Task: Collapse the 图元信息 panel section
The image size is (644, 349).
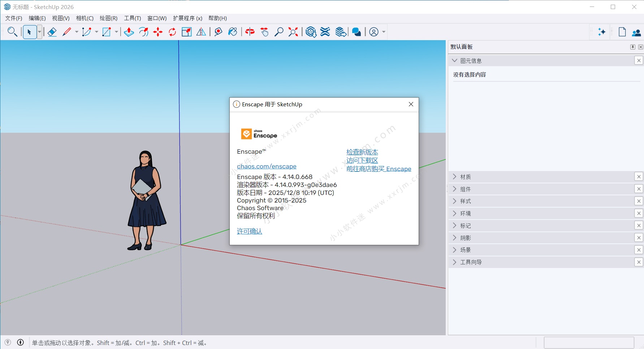Action: (x=455, y=61)
